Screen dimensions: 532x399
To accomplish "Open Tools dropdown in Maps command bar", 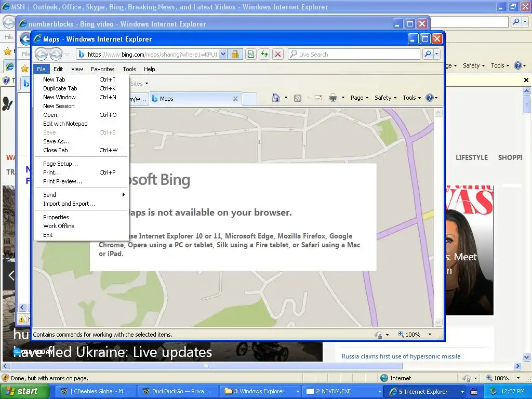I will 411,98.
